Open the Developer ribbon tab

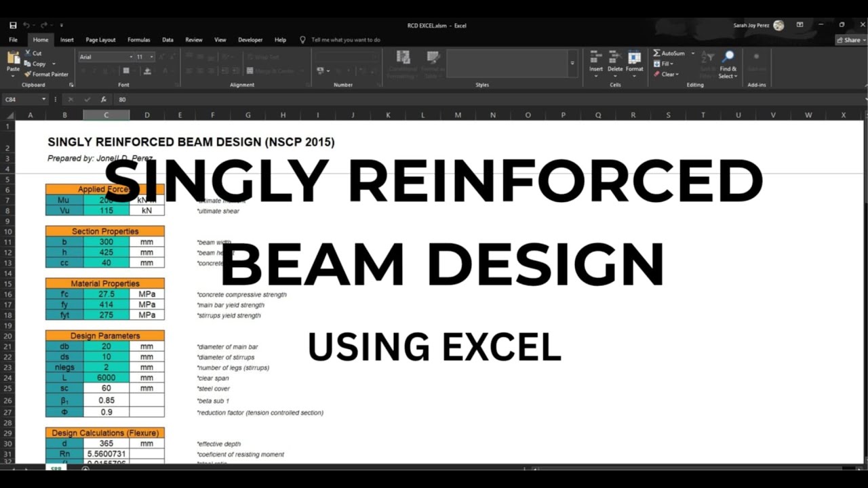coord(250,40)
